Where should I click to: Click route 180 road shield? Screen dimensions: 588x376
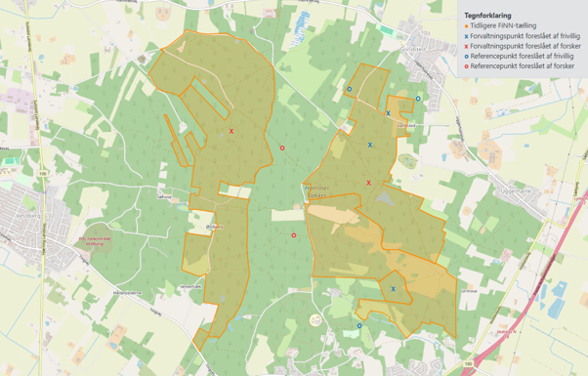coord(468,363)
